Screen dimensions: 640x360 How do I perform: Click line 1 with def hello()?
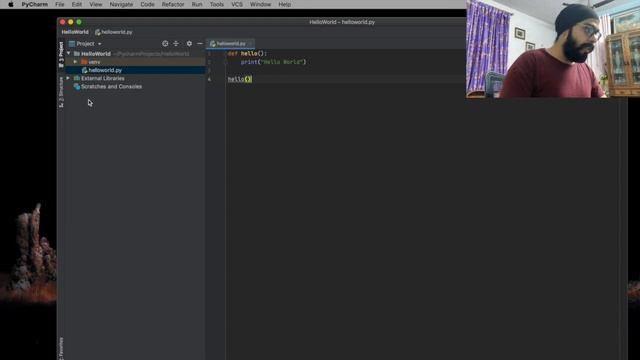click(x=247, y=53)
